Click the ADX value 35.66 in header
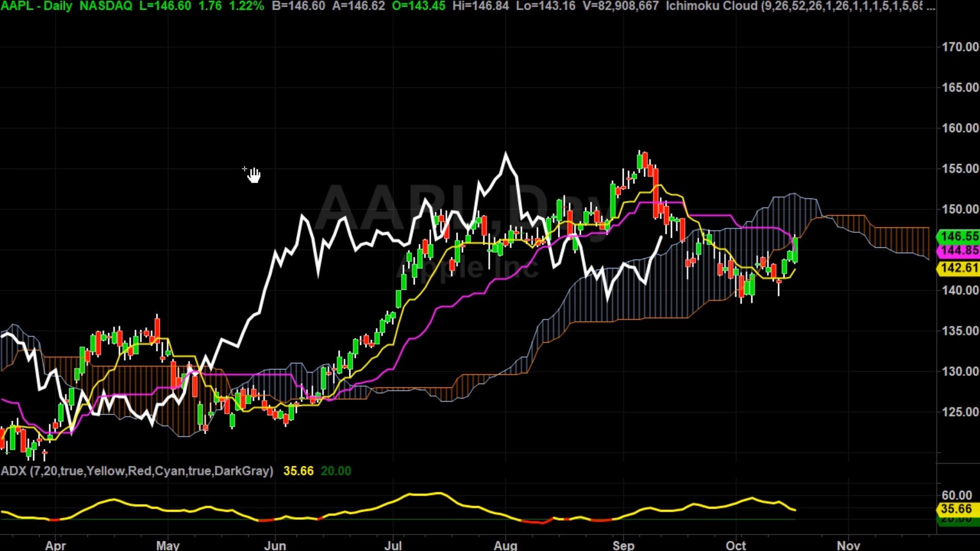 299,471
